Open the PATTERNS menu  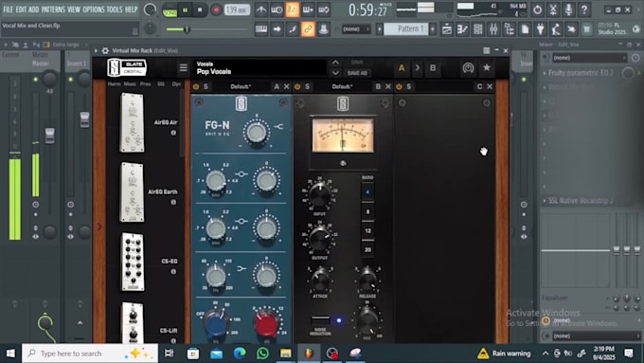pyautogui.click(x=53, y=9)
